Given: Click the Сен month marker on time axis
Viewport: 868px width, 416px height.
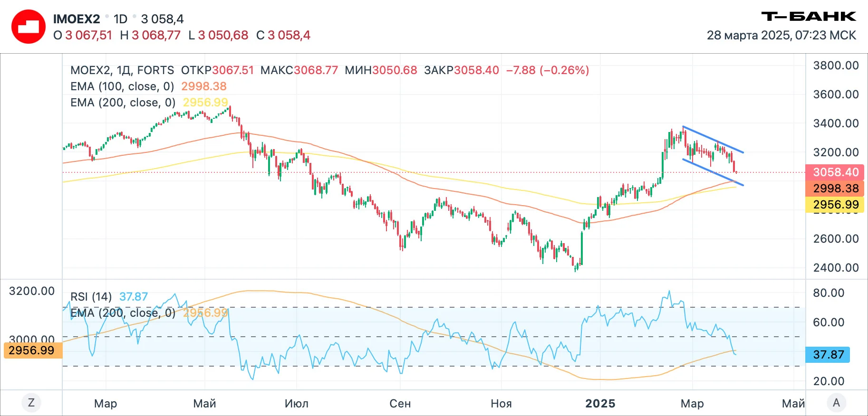Looking at the screenshot, I should click(400, 403).
